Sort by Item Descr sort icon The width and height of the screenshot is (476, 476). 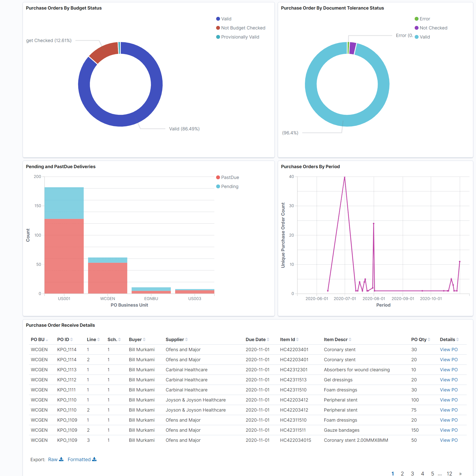(x=350, y=340)
